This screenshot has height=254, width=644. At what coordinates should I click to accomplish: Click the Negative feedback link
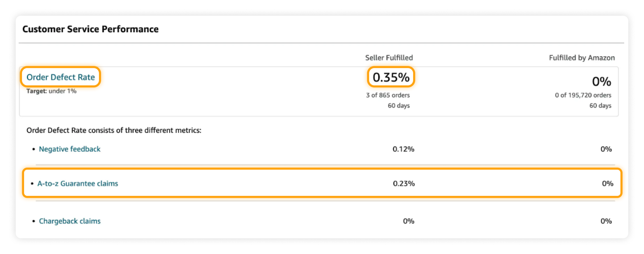point(70,149)
